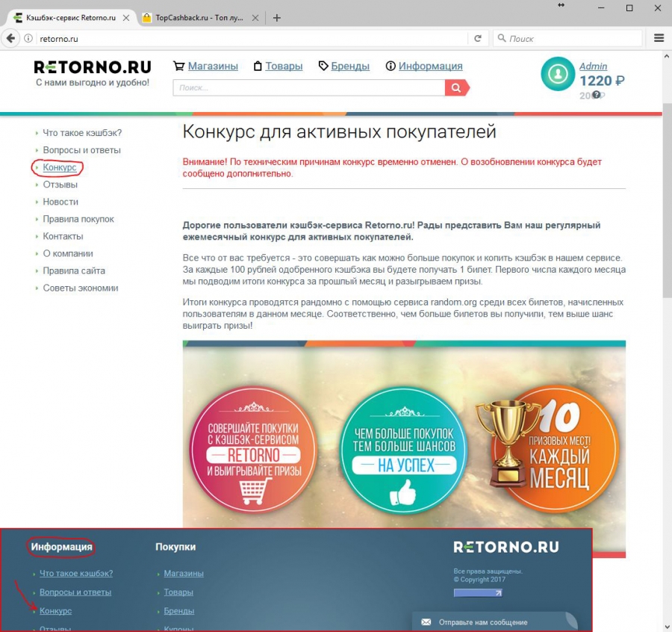Close the Retorno.ru tab
Image resolution: width=672 pixels, height=632 pixels.
click(x=126, y=18)
